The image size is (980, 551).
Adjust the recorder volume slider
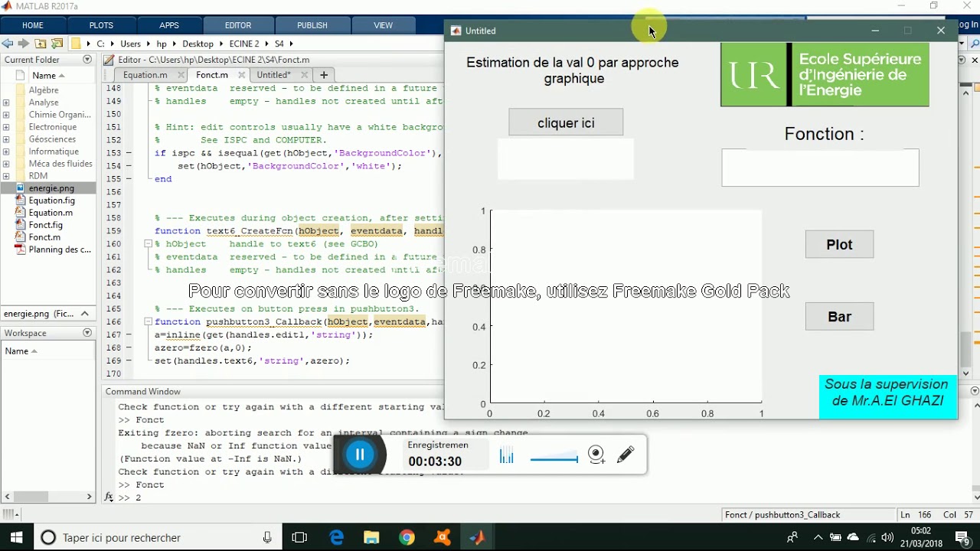click(x=554, y=458)
